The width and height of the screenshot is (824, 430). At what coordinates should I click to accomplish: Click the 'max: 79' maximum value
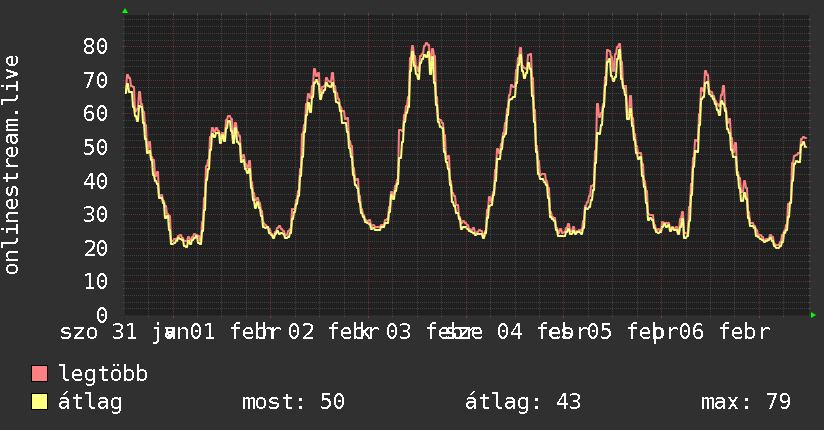click(746, 402)
